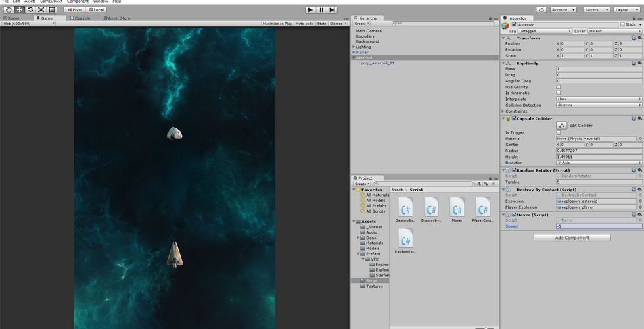Toggle the Static checkbox for Asteroid
The height and width of the screenshot is (329, 644).
622,24
